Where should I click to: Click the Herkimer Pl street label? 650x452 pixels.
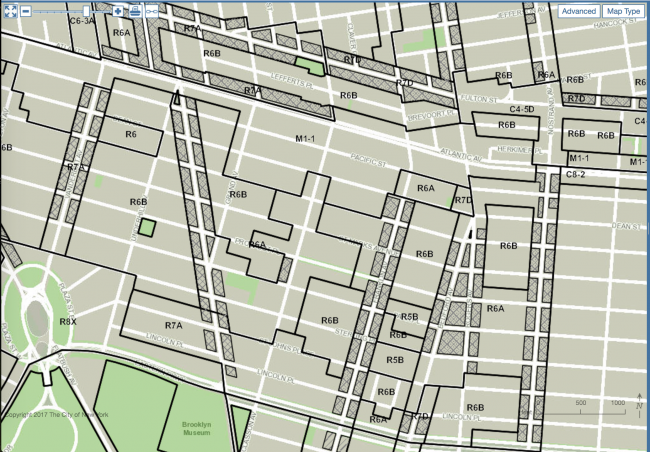pos(519,150)
